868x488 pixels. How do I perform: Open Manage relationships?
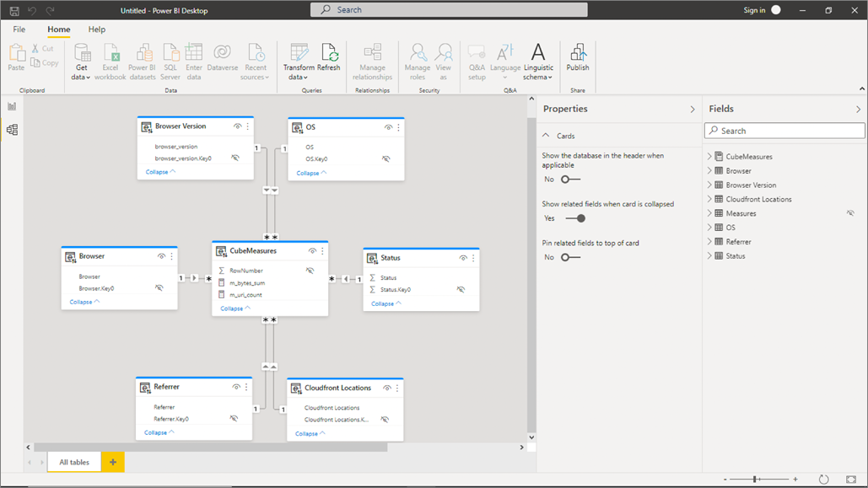pos(373,62)
